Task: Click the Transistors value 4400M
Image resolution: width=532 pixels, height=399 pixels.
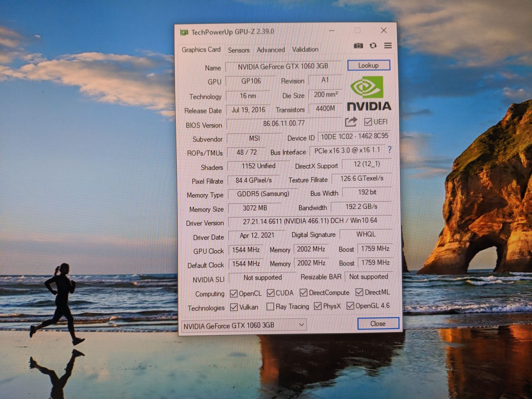Action: click(325, 108)
